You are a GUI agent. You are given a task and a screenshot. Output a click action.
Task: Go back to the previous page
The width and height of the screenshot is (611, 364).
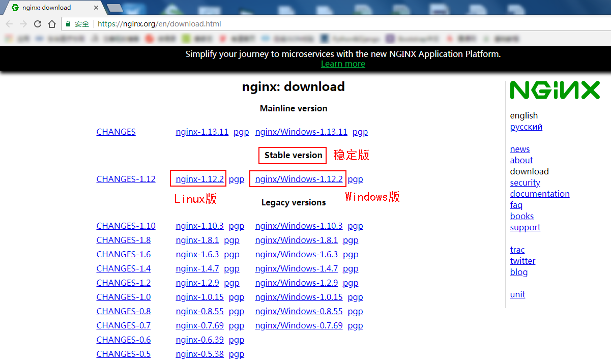tap(9, 23)
